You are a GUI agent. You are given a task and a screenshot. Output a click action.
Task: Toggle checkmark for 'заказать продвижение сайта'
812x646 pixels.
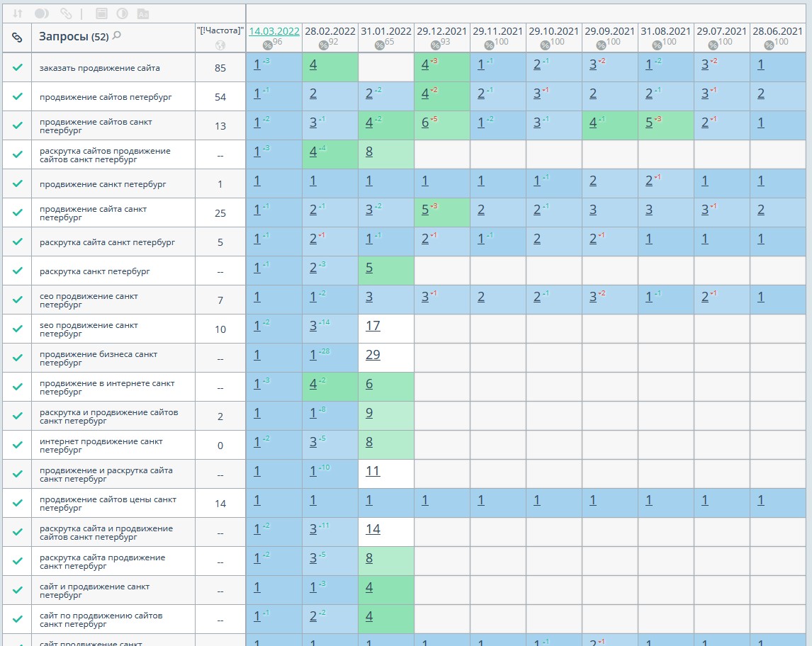pyautogui.click(x=18, y=68)
